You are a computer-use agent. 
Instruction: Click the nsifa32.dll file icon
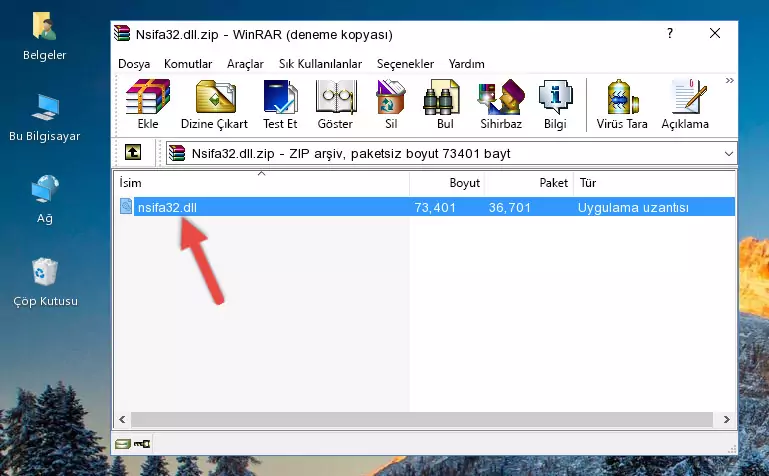click(126, 207)
